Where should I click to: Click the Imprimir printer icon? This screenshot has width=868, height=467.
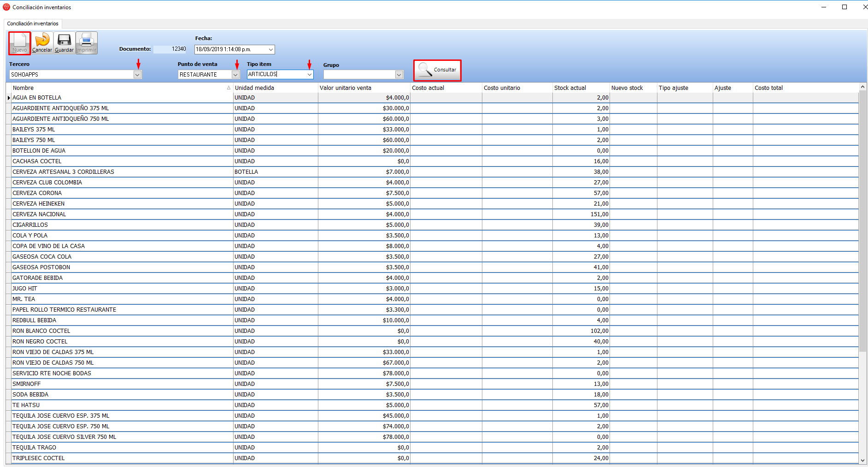(87, 40)
